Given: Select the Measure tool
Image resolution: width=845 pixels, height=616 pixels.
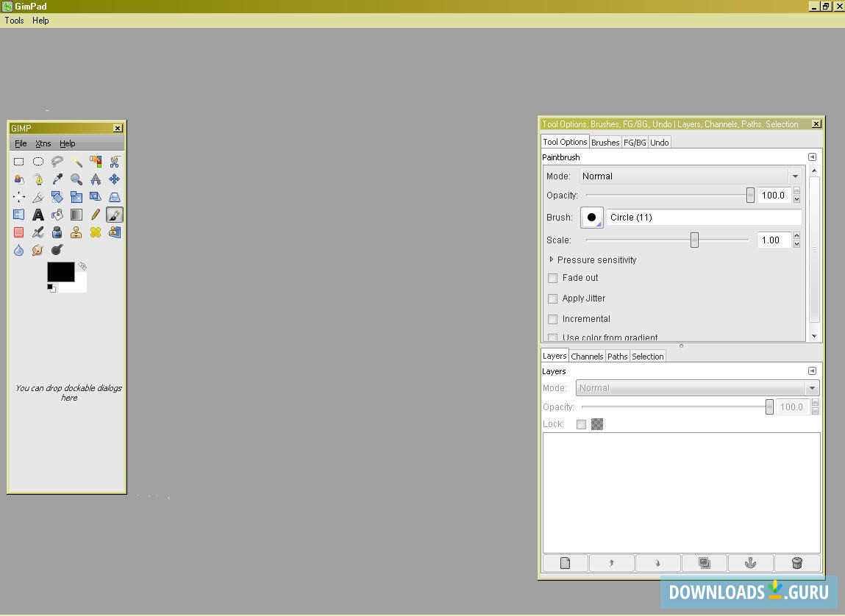Looking at the screenshot, I should tap(96, 179).
